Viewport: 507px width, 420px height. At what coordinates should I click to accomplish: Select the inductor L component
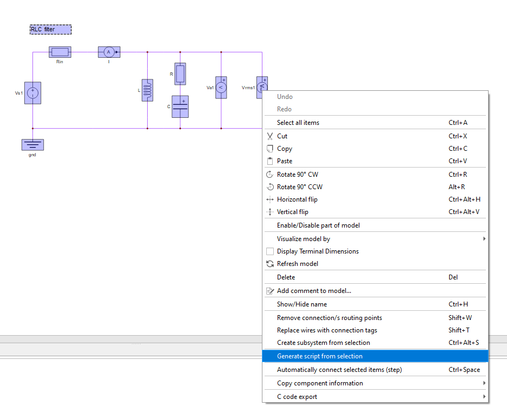(147, 90)
